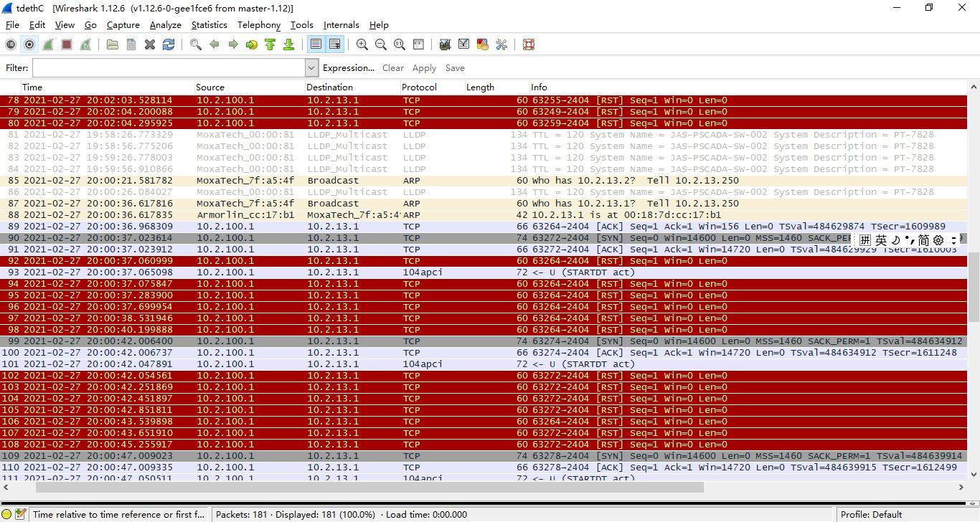Open the Capture menu

(x=123, y=24)
